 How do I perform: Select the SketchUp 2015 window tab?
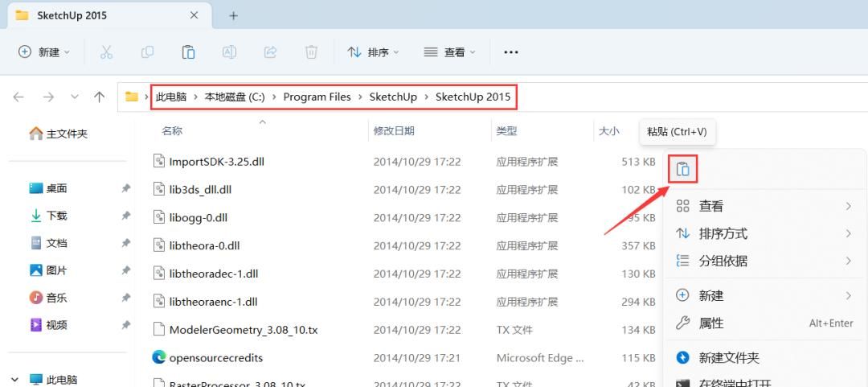tap(108, 15)
